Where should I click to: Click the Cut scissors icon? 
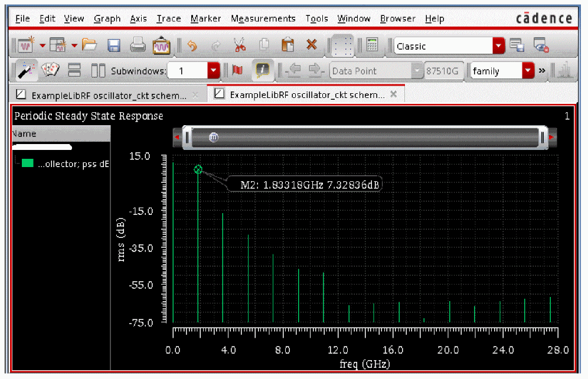[x=239, y=45]
